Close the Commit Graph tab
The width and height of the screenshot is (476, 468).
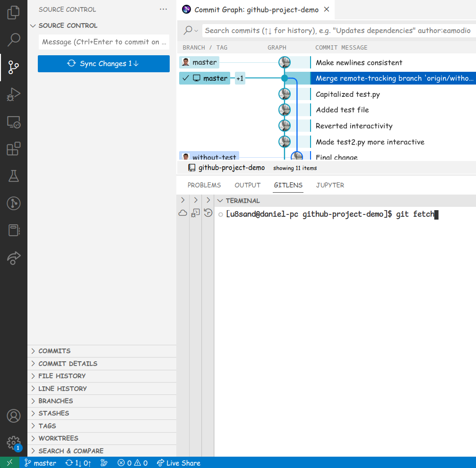coord(327,9)
